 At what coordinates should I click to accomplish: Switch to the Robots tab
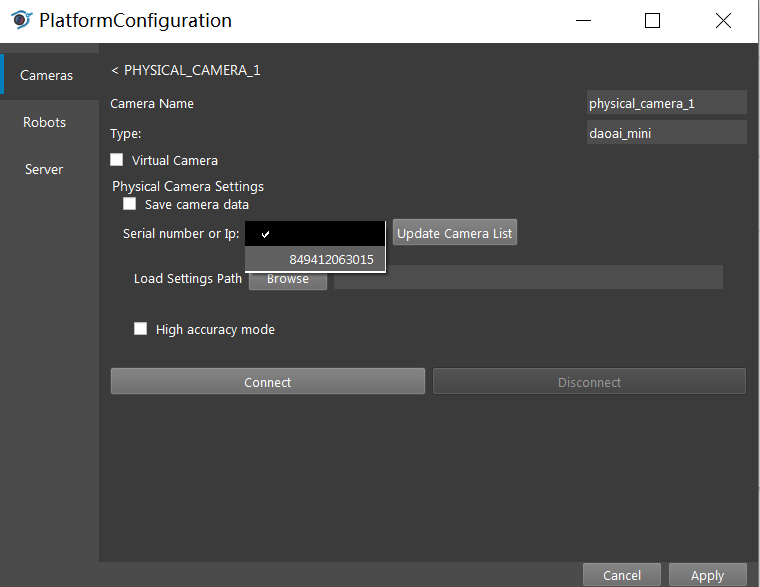click(45, 122)
